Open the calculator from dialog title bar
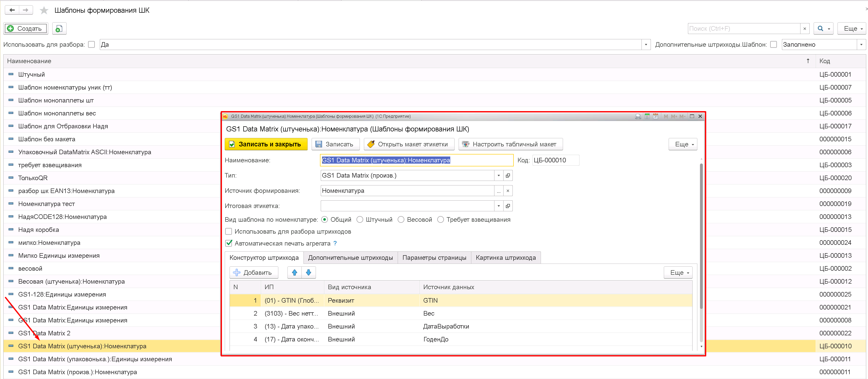 [x=647, y=116]
